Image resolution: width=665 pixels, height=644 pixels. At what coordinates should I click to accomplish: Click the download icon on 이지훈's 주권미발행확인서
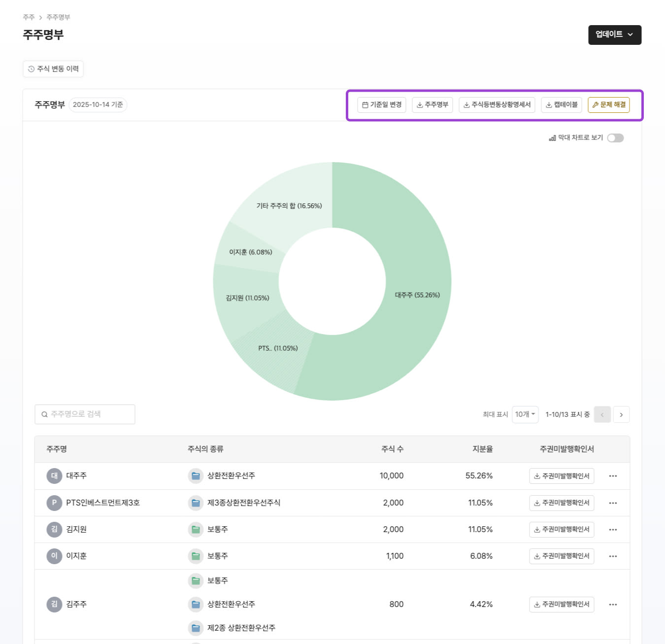(536, 556)
